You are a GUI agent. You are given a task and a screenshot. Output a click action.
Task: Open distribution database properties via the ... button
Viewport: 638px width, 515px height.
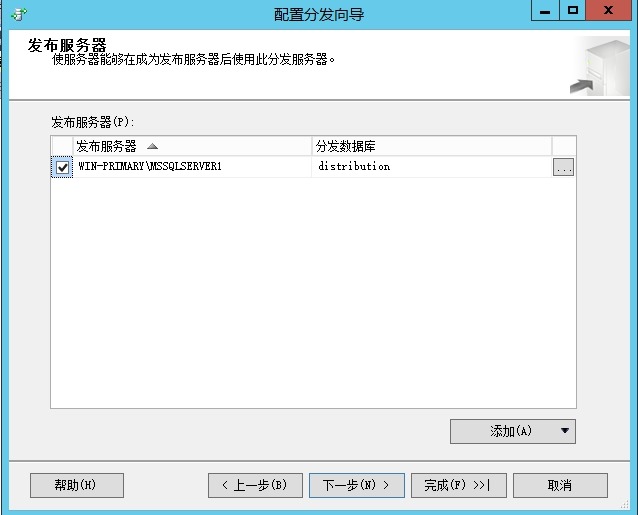point(563,168)
